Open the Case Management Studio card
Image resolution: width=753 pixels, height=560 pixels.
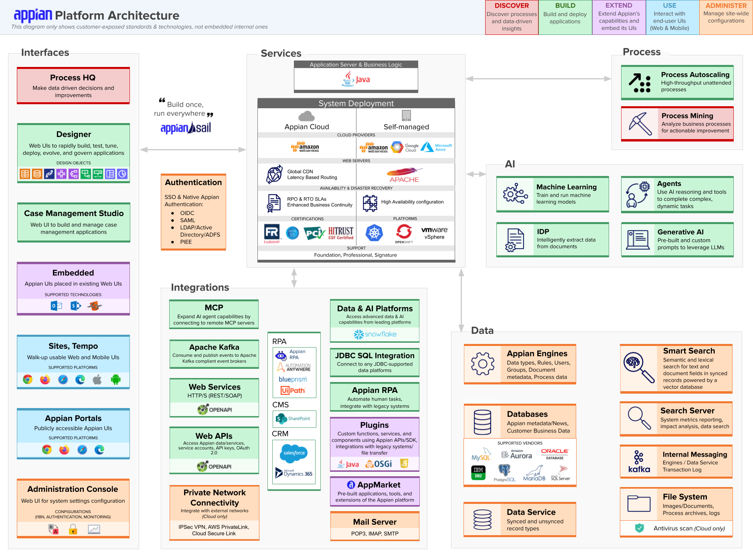pos(74,222)
